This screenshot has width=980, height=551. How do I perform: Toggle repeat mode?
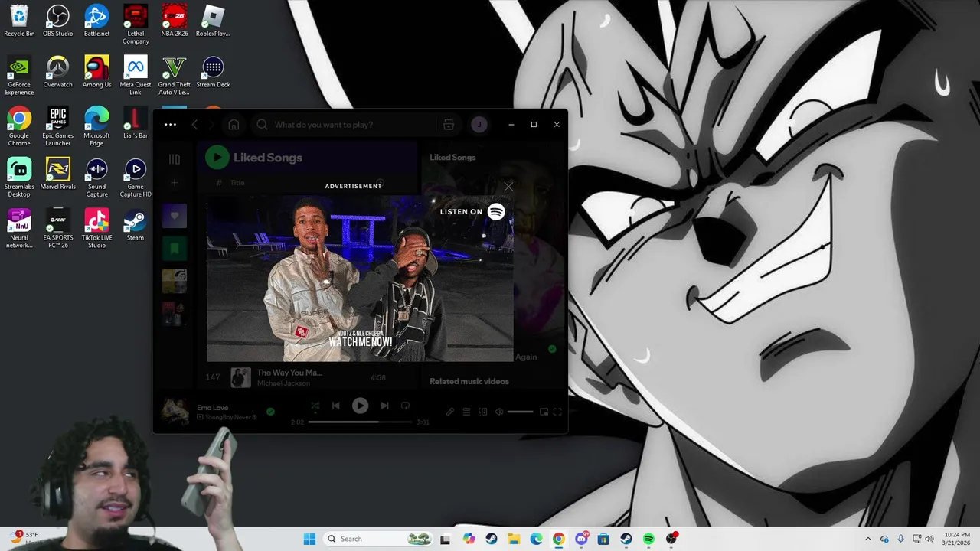(405, 406)
